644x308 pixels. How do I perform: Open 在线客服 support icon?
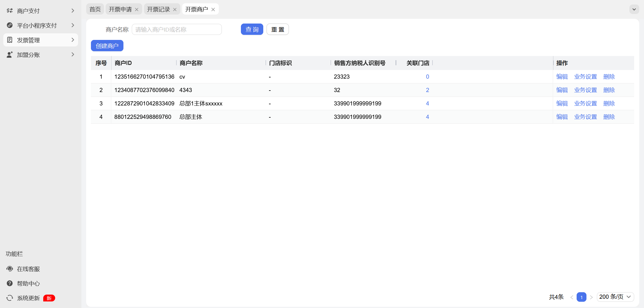10,269
